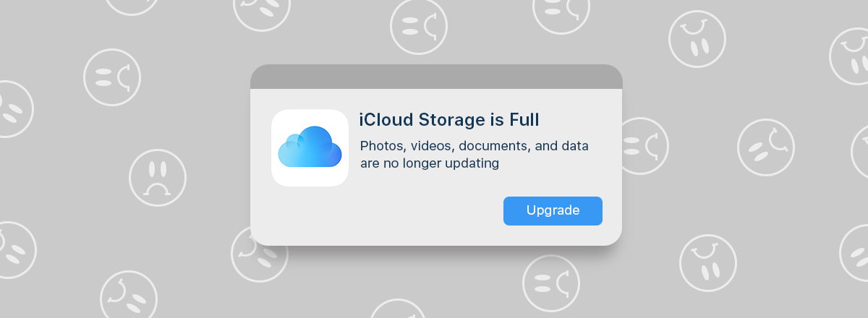Click the sideways sad face upper-left of dialog

pyautogui.click(x=111, y=77)
